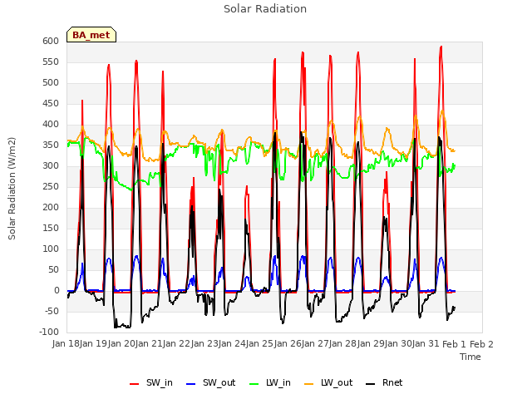Click the 0 y-axis tick label
This screenshot has width=532, height=399.
pos(57,291)
